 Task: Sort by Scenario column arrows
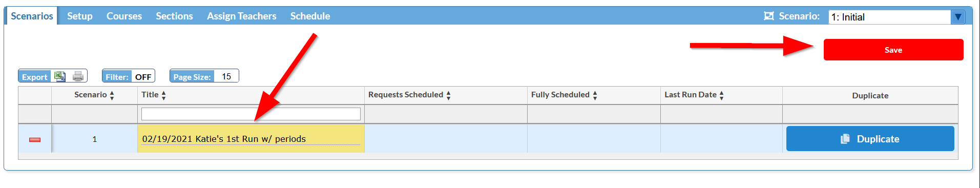[112, 95]
